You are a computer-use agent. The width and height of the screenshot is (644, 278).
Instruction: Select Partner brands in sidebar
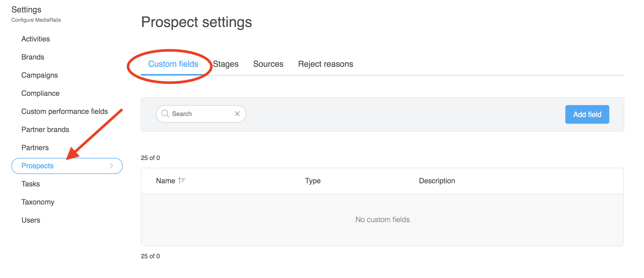(45, 129)
